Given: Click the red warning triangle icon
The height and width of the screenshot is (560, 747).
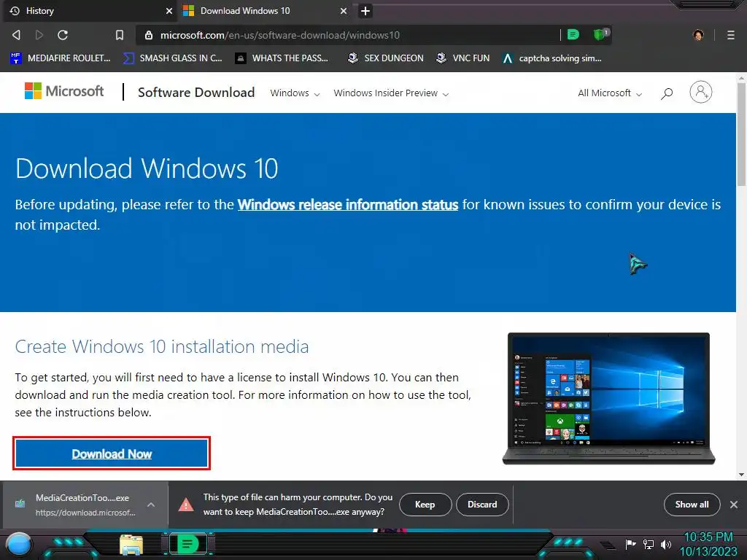Looking at the screenshot, I should coord(186,505).
